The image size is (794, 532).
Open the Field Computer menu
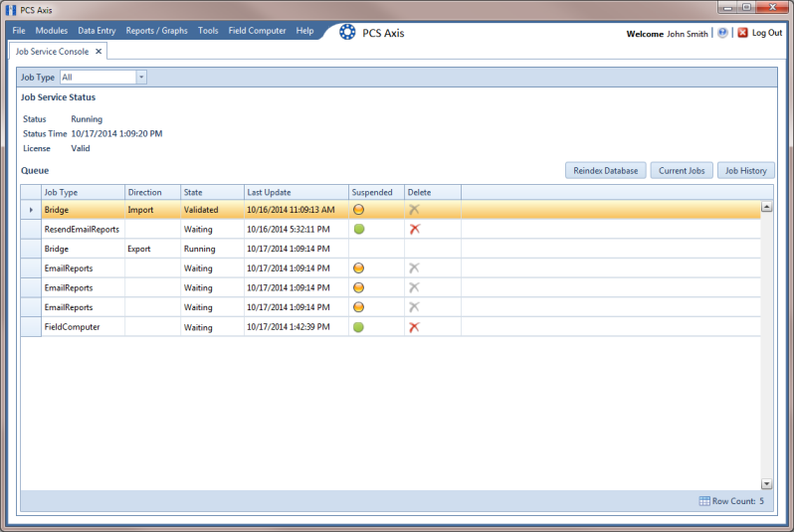(258, 31)
